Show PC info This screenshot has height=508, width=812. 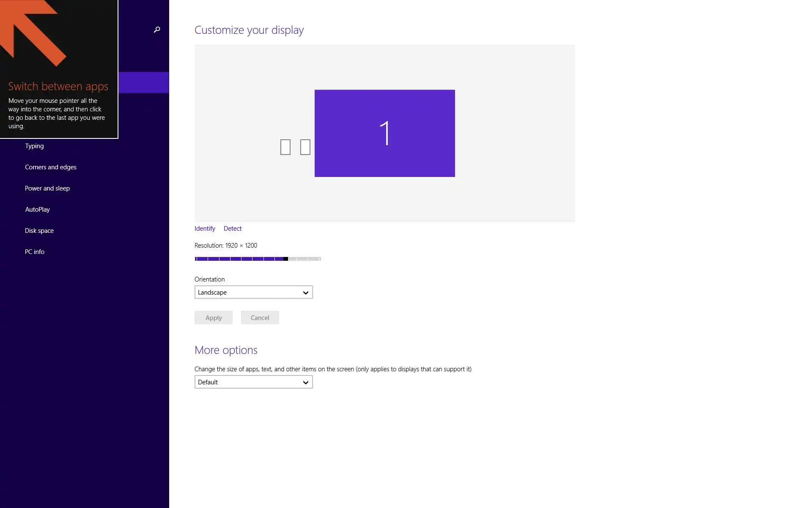coord(35,252)
